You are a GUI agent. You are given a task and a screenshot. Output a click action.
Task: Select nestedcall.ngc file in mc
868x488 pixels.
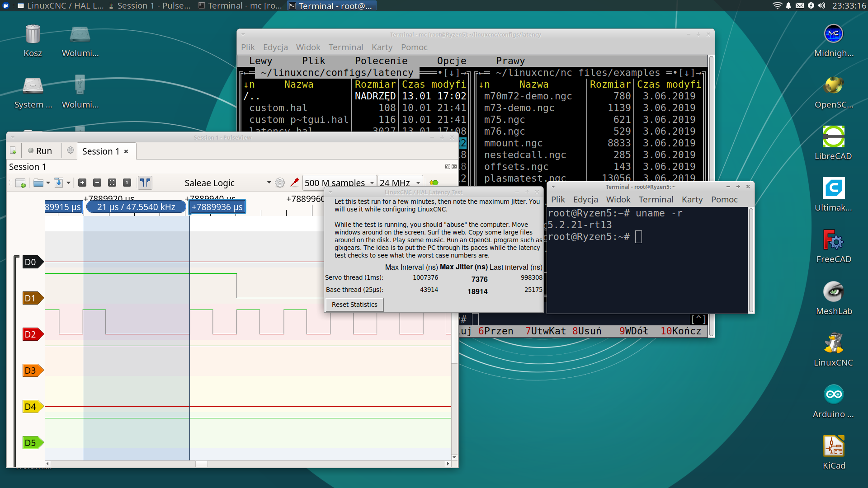coord(525,155)
